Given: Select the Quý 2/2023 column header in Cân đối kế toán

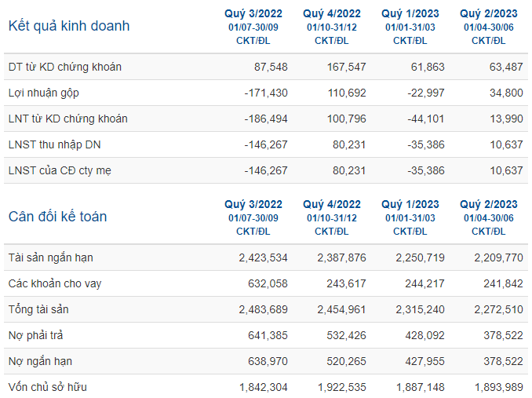Looking at the screenshot, I should 489,217.
